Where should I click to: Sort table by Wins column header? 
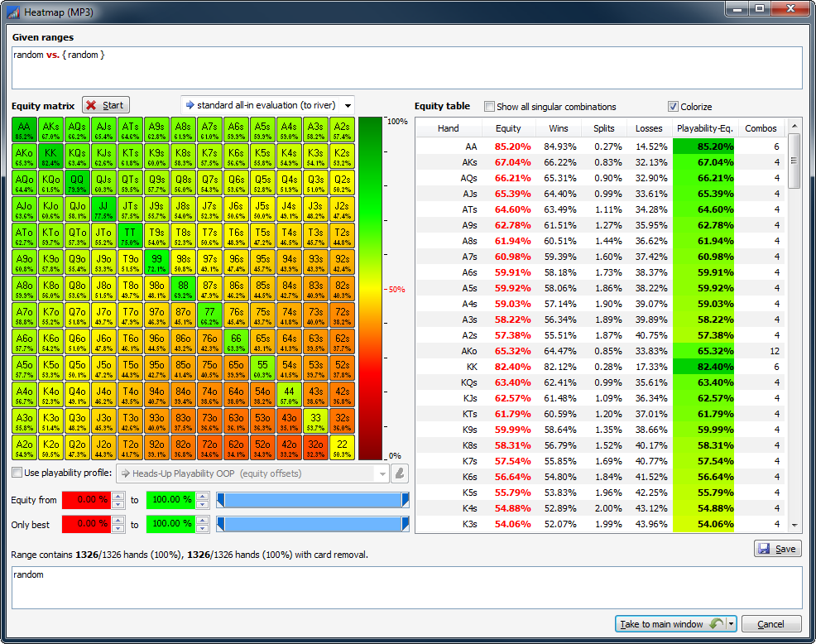pyautogui.click(x=559, y=128)
